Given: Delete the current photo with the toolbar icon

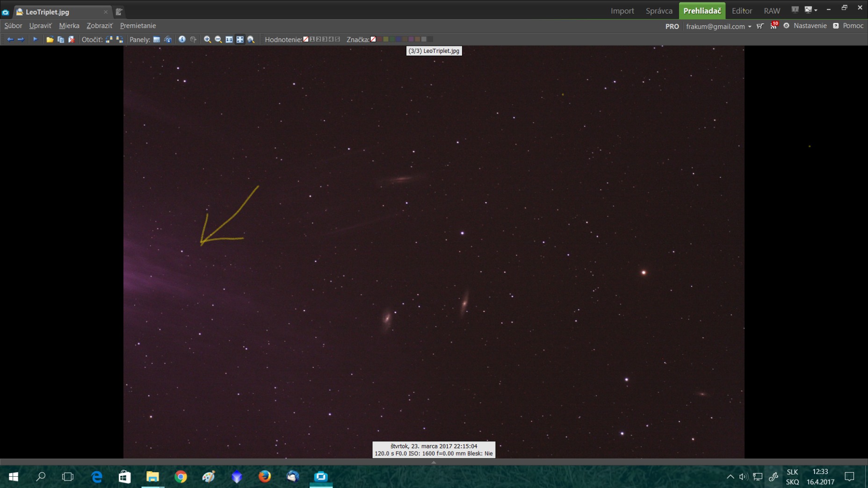Looking at the screenshot, I should coord(72,40).
